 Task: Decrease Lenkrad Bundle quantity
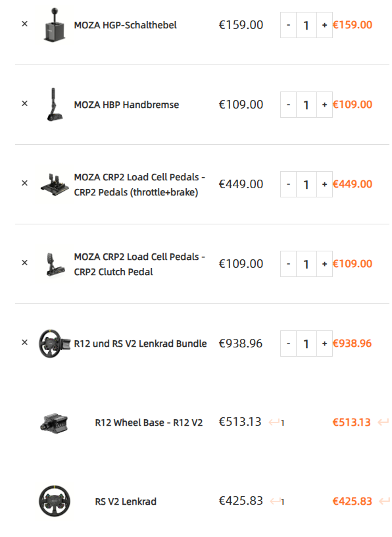pos(288,344)
